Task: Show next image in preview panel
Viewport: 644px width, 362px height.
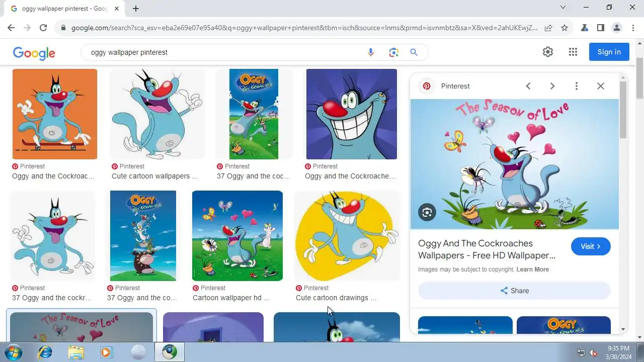Action: pyautogui.click(x=552, y=86)
